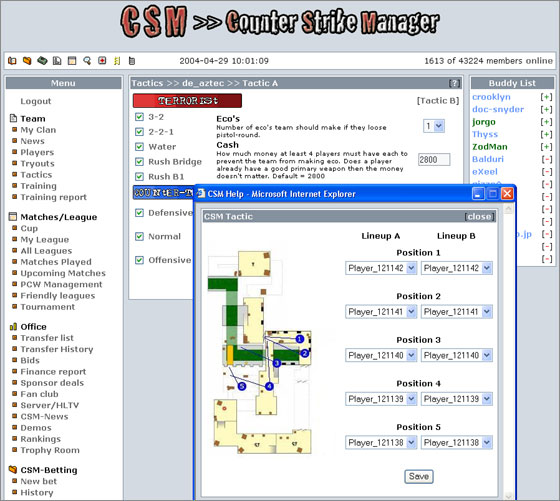Open Transfer list in Office menu
The height and width of the screenshot is (501, 560).
point(47,338)
